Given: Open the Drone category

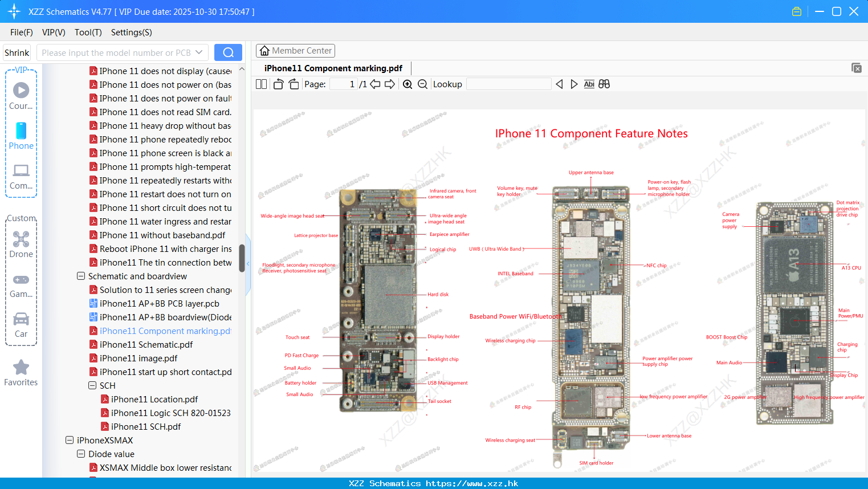Looking at the screenshot, I should tap(21, 244).
